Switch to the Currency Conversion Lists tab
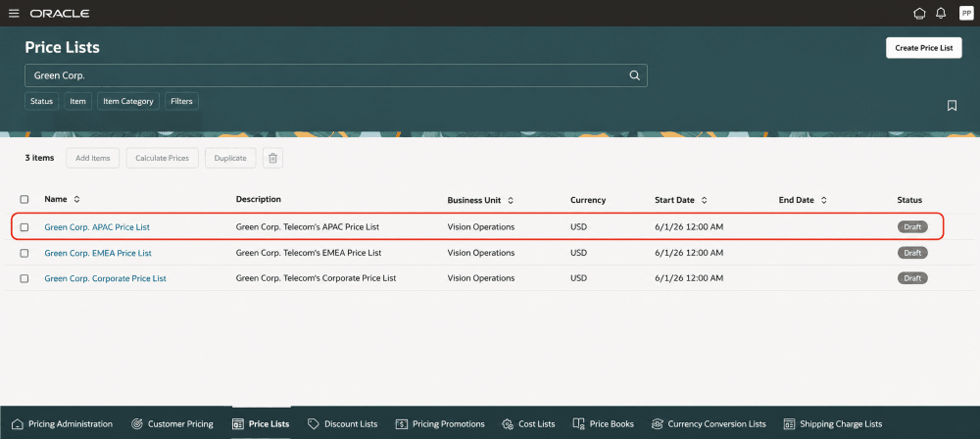The image size is (980, 439). (x=709, y=424)
